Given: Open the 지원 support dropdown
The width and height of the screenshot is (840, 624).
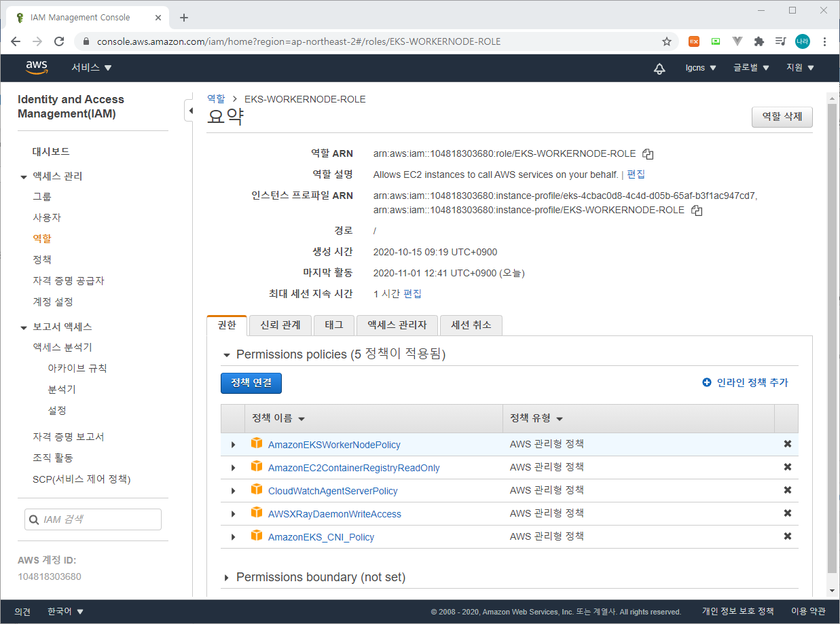Looking at the screenshot, I should [800, 68].
